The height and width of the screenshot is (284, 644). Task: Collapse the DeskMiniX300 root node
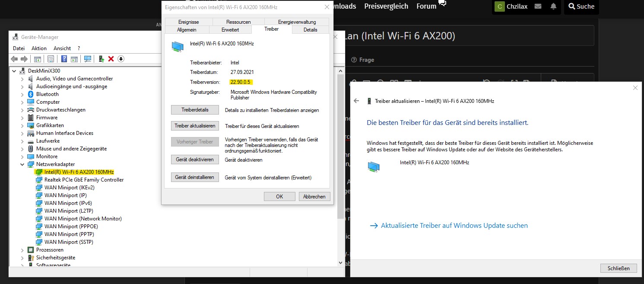tap(14, 71)
